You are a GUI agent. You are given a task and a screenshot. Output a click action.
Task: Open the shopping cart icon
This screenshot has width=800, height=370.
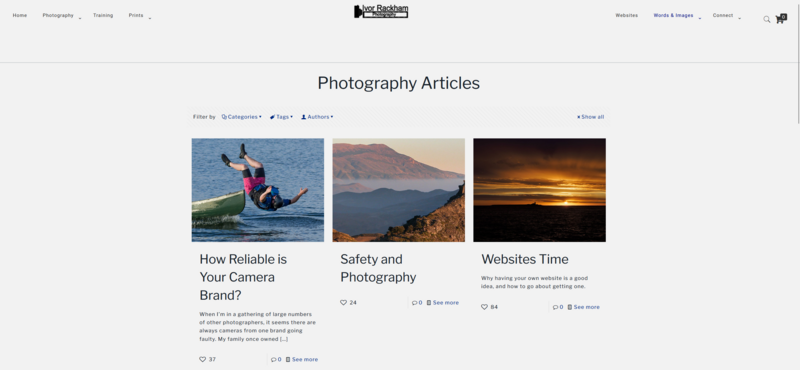click(x=780, y=19)
